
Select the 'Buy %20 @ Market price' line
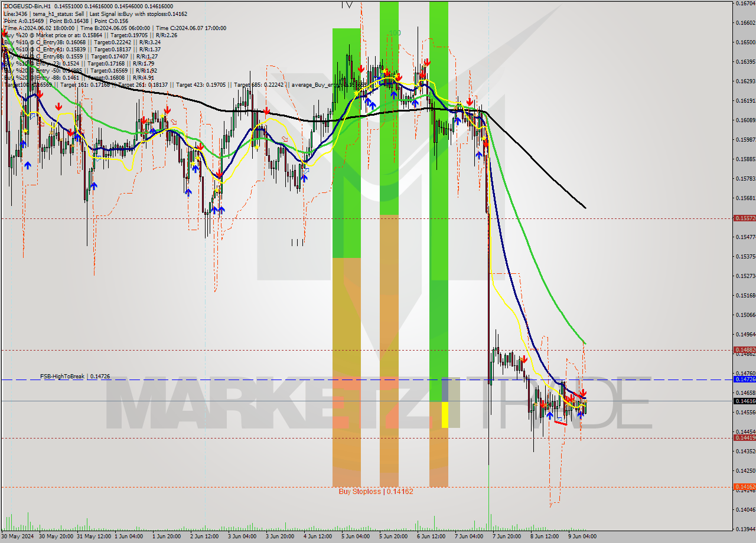point(90,35)
